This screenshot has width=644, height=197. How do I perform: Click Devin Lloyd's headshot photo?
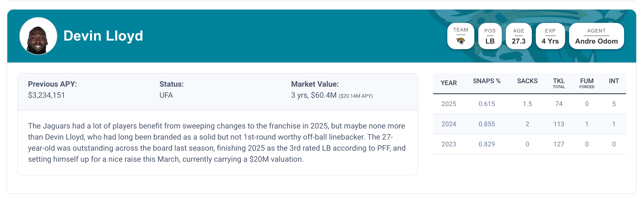38,36
